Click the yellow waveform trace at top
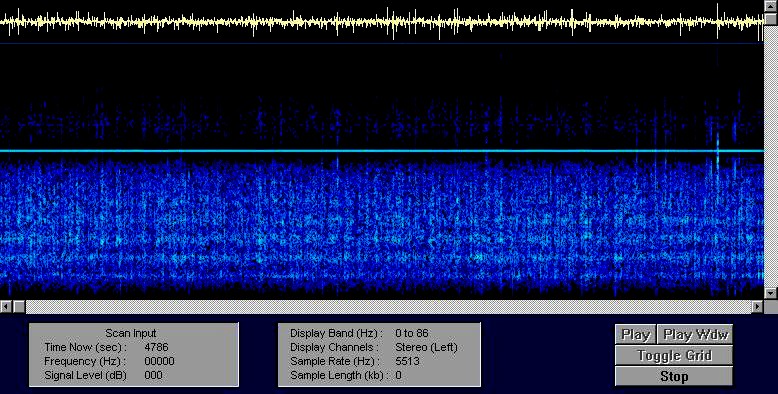The height and width of the screenshot is (394, 778). tap(382, 21)
